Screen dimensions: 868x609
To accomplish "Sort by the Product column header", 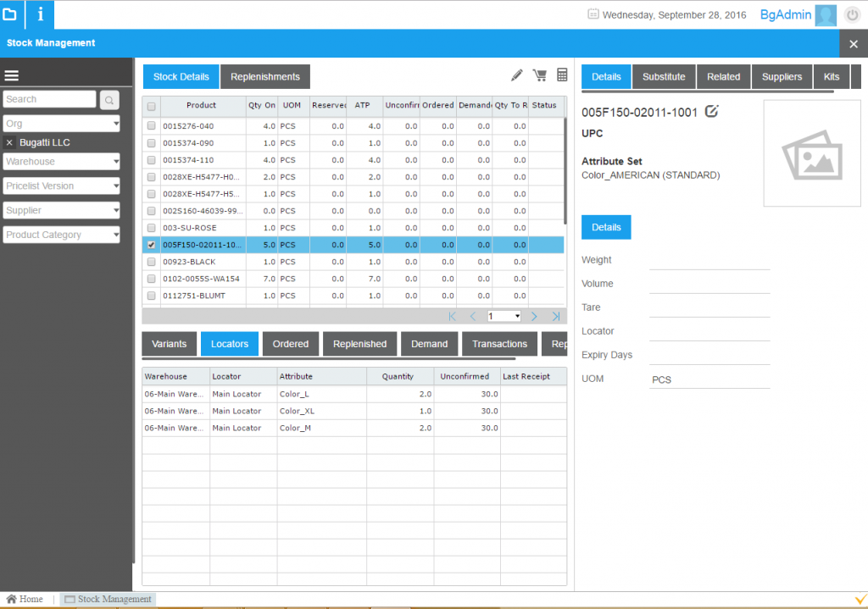I will click(x=202, y=105).
